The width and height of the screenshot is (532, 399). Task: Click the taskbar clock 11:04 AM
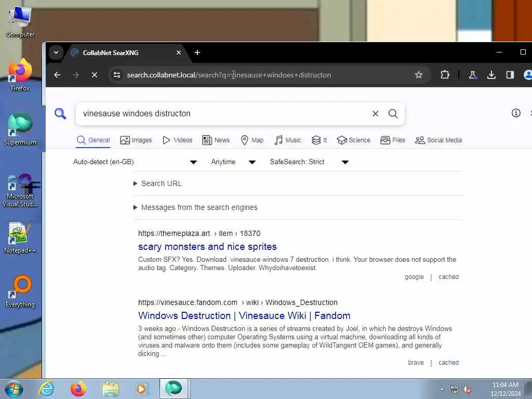pos(506,389)
